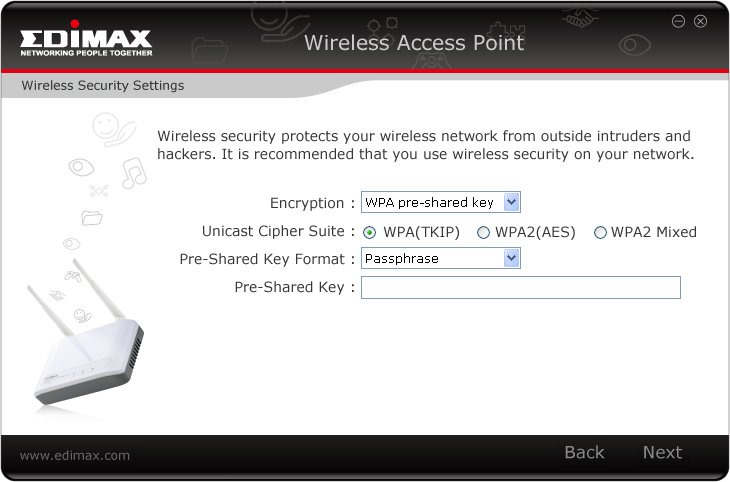Select WPA2(AES) cipher suite
The image size is (730, 482).
[x=483, y=232]
